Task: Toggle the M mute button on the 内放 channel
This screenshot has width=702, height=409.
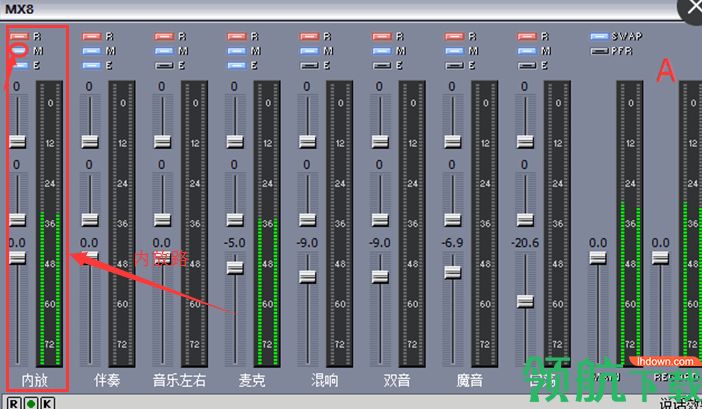Action: coord(19,51)
